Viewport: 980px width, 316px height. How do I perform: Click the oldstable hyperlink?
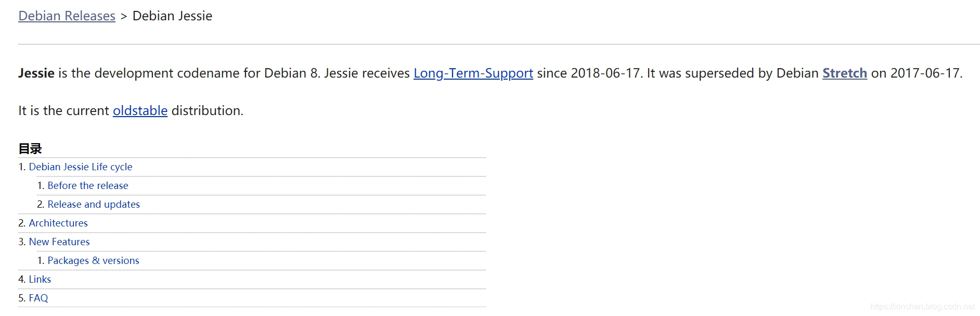click(x=140, y=111)
